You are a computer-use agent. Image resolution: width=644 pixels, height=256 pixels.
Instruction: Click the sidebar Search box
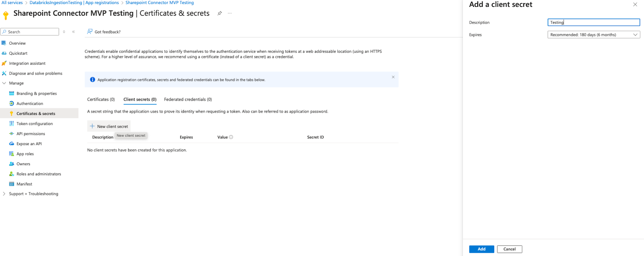click(x=30, y=32)
